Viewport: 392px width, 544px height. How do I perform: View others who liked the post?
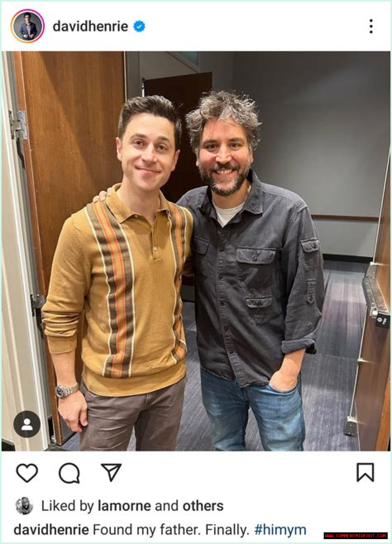pyautogui.click(x=203, y=506)
